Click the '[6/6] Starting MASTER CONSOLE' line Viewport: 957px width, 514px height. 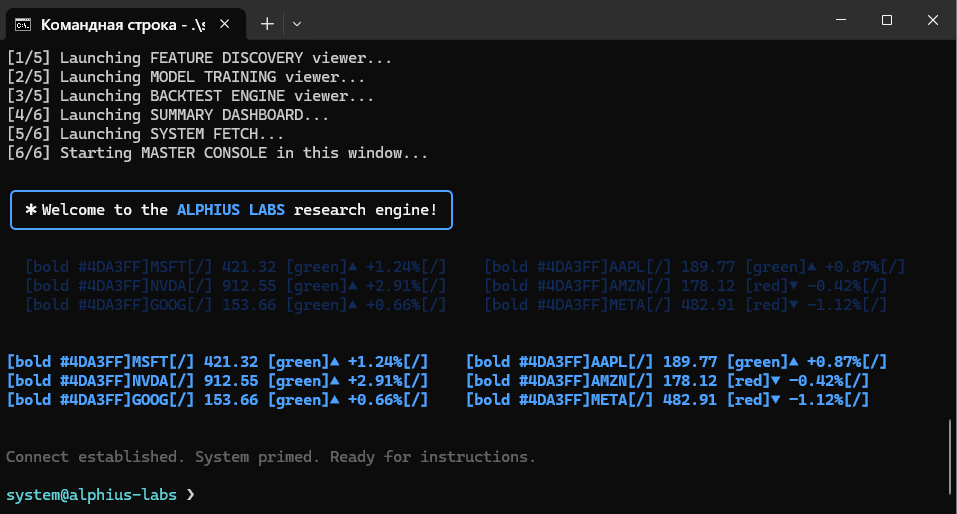(x=217, y=153)
